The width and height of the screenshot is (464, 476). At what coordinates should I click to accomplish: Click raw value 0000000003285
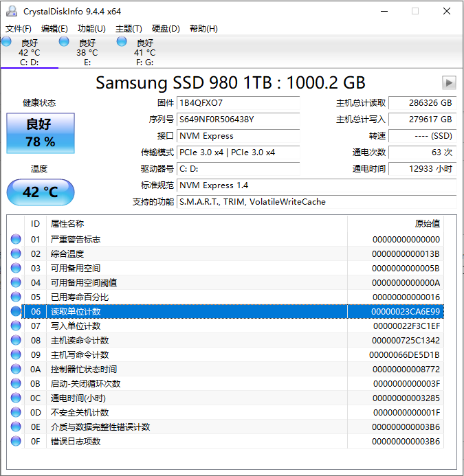coord(406,398)
